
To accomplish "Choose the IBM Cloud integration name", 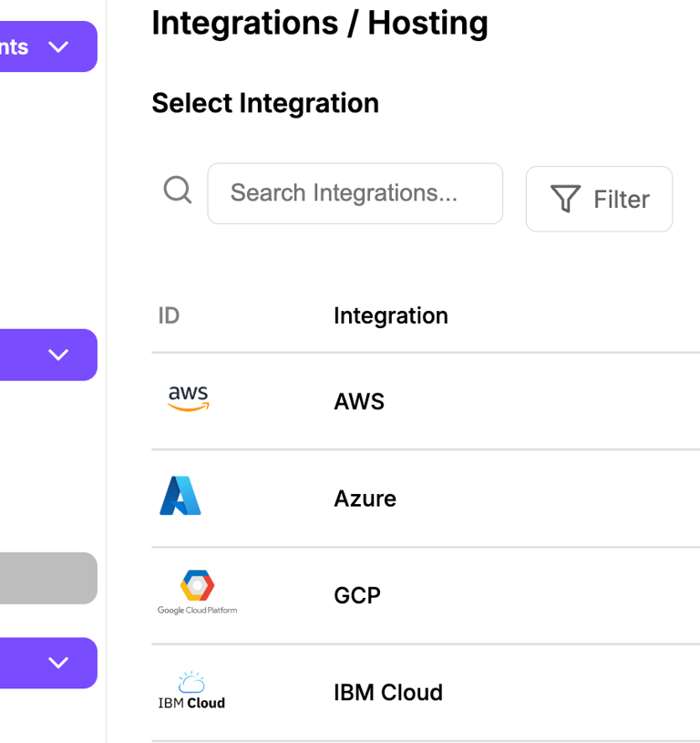I will pyautogui.click(x=388, y=693).
